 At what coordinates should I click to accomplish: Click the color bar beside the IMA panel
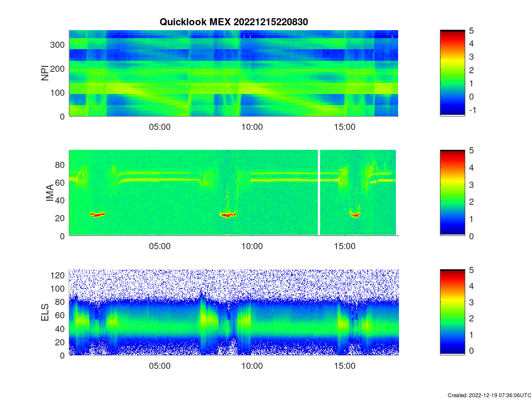tap(453, 193)
